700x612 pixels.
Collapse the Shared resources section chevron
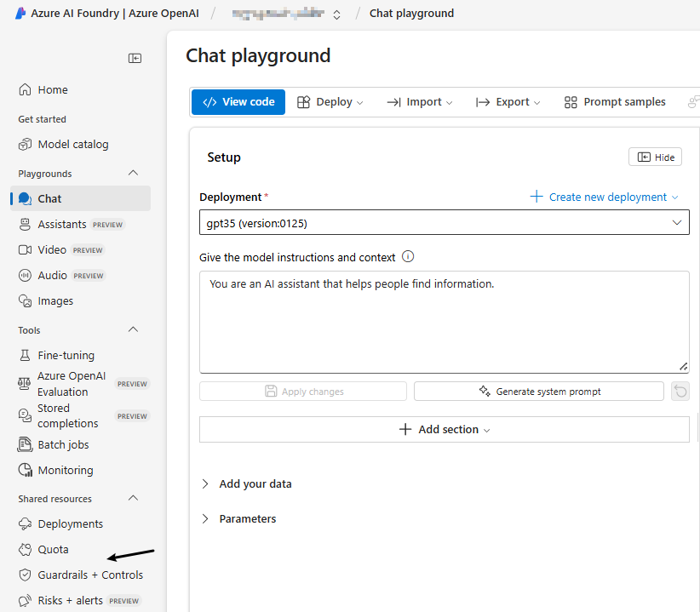coord(133,498)
